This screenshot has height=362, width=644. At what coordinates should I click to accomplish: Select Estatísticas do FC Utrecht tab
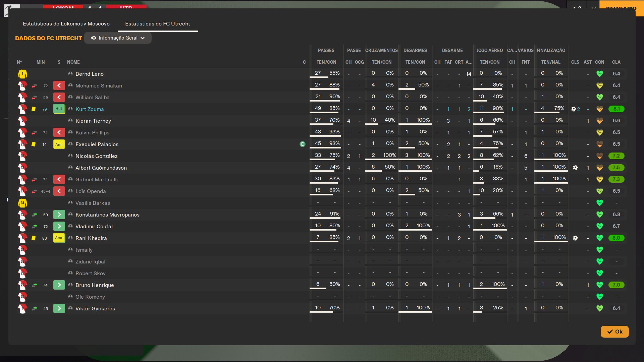[x=158, y=24]
